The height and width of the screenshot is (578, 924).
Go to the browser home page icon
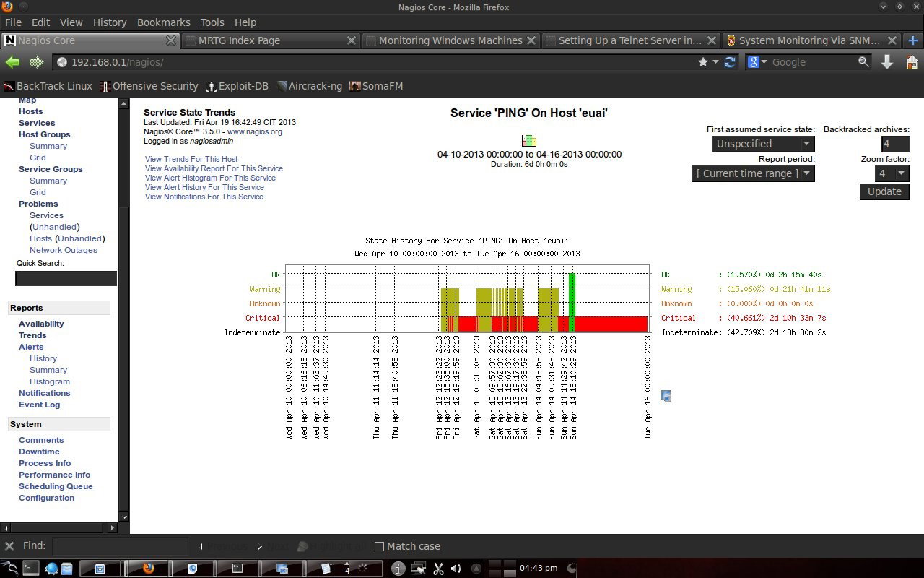(912, 62)
